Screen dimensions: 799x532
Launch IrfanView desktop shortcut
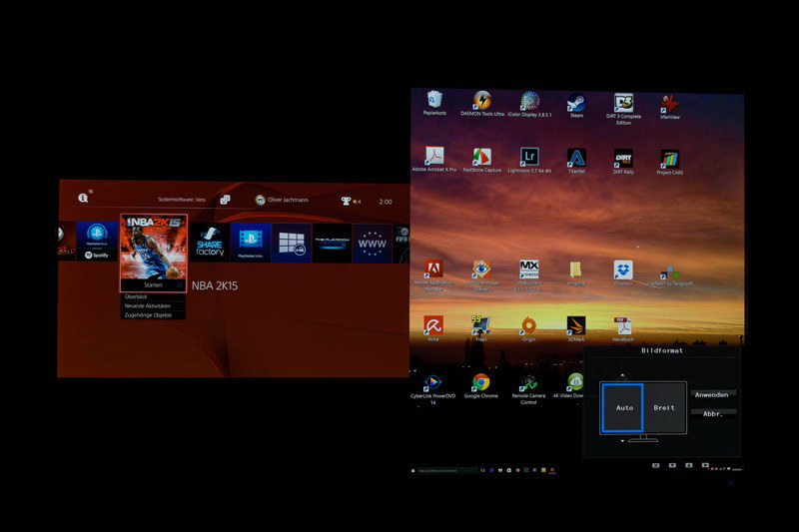(x=670, y=107)
